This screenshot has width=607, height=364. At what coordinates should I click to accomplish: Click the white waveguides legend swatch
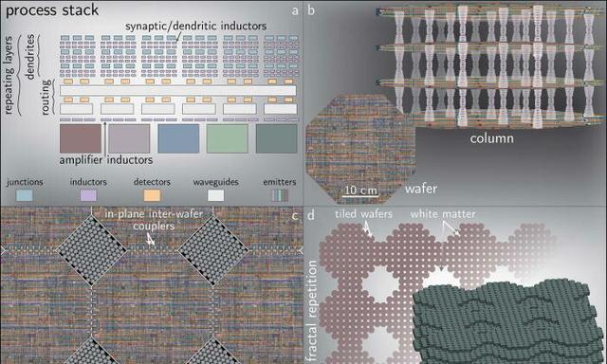point(215,195)
